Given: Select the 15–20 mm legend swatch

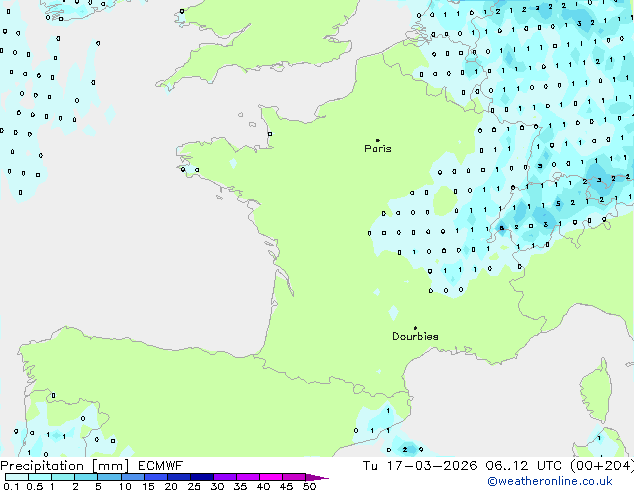Looking at the screenshot, I should point(155,477).
